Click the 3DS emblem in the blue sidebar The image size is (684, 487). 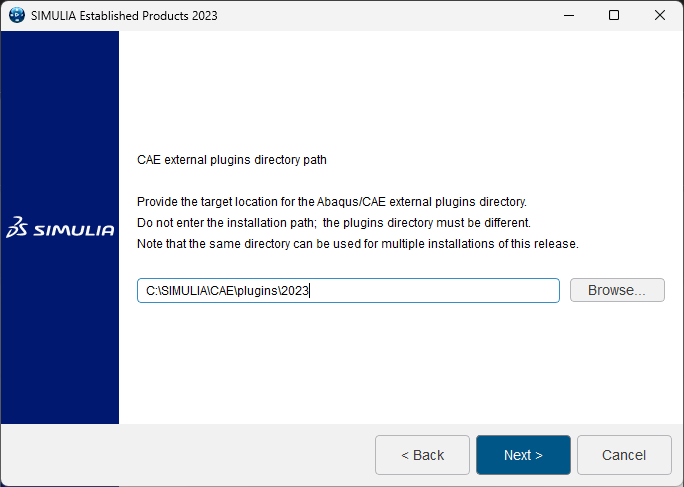click(x=18, y=230)
